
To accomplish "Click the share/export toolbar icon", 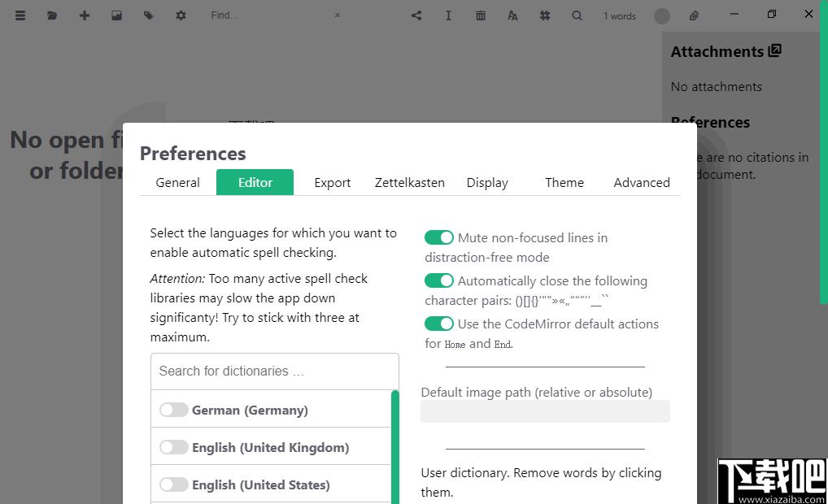I will (x=416, y=15).
